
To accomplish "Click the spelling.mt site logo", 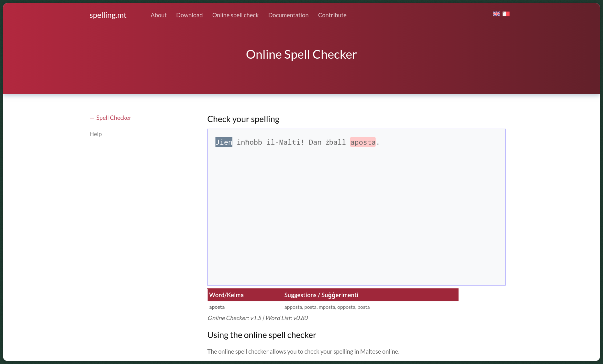I will (108, 15).
